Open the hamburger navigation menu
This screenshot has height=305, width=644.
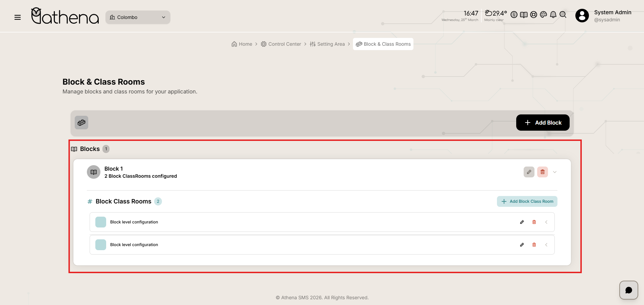[x=18, y=17]
